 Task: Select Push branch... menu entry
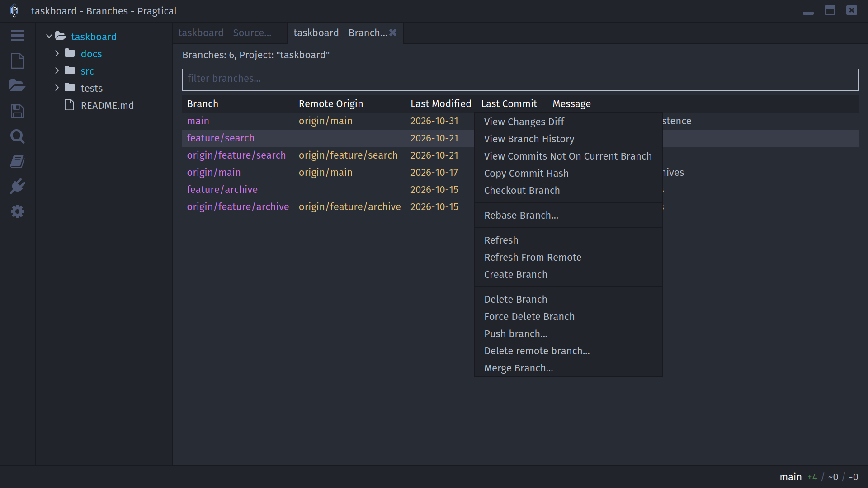click(568, 333)
